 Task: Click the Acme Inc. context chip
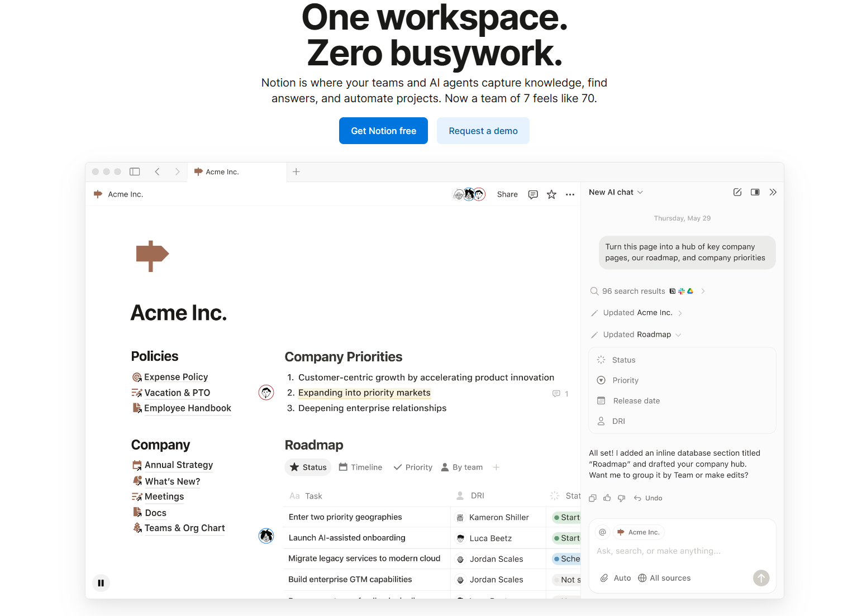click(x=639, y=532)
